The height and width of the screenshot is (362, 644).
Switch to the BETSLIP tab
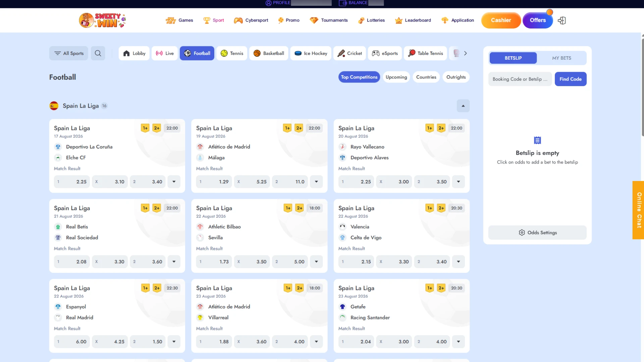tap(513, 58)
